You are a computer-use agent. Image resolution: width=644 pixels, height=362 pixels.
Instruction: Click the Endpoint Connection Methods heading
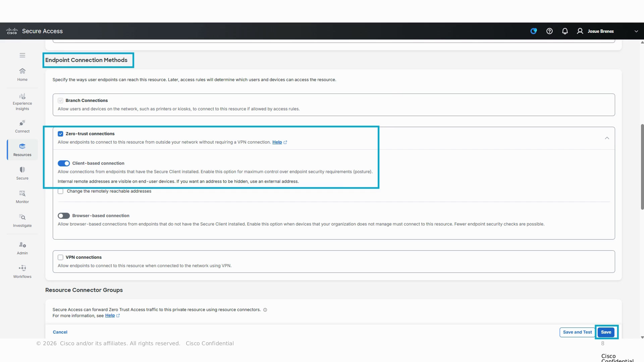(x=86, y=60)
